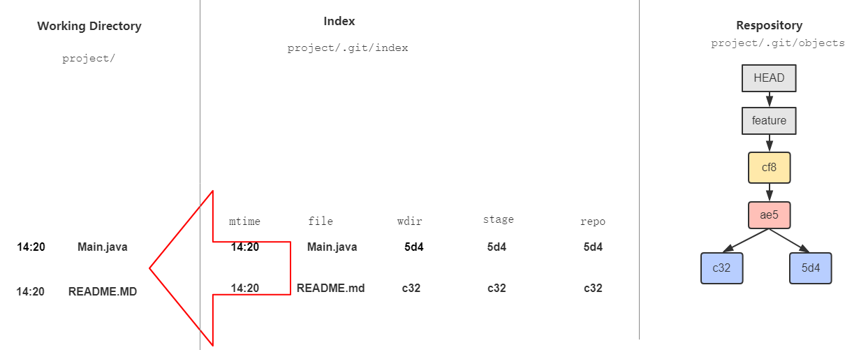The image size is (868, 350).
Task: Click the Respository section title
Action: tap(769, 26)
